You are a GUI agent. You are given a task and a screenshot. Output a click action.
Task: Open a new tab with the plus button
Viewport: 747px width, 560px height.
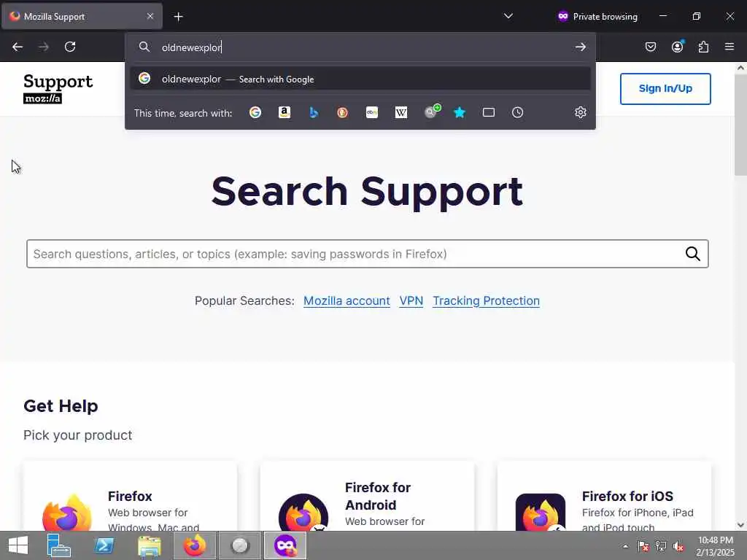pos(178,17)
